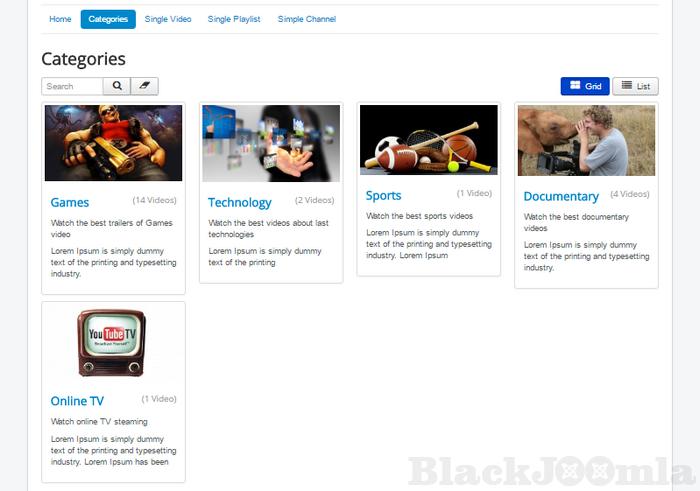Screen dimensions: 700x491
Task: Open the Games category title link
Action: click(x=70, y=202)
